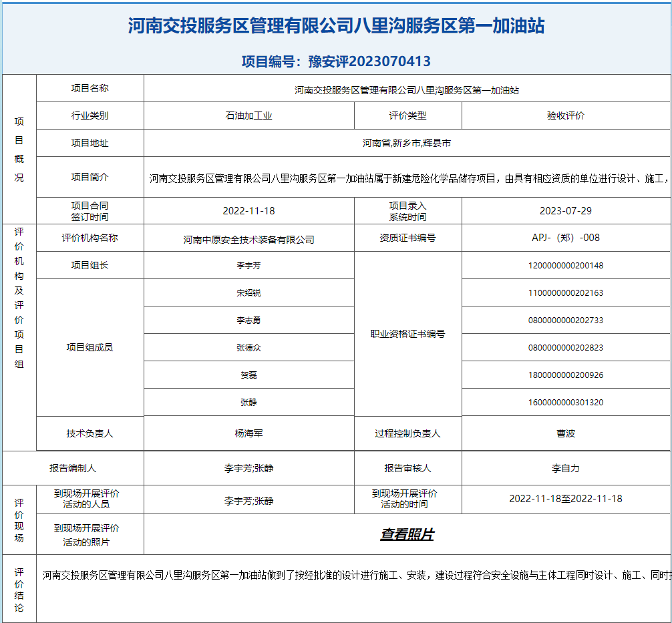Select the project number 豫安评2023070413
Viewport: 672px width, 623px height.
click(369, 61)
